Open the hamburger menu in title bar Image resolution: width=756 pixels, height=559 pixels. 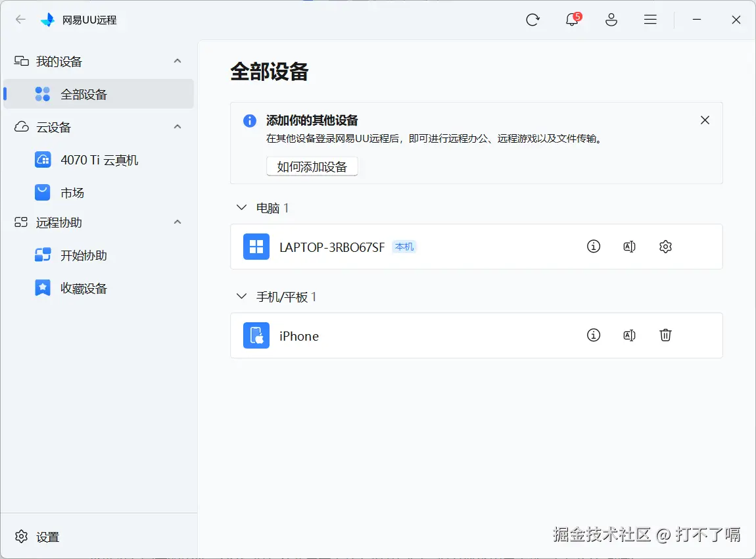coord(650,19)
